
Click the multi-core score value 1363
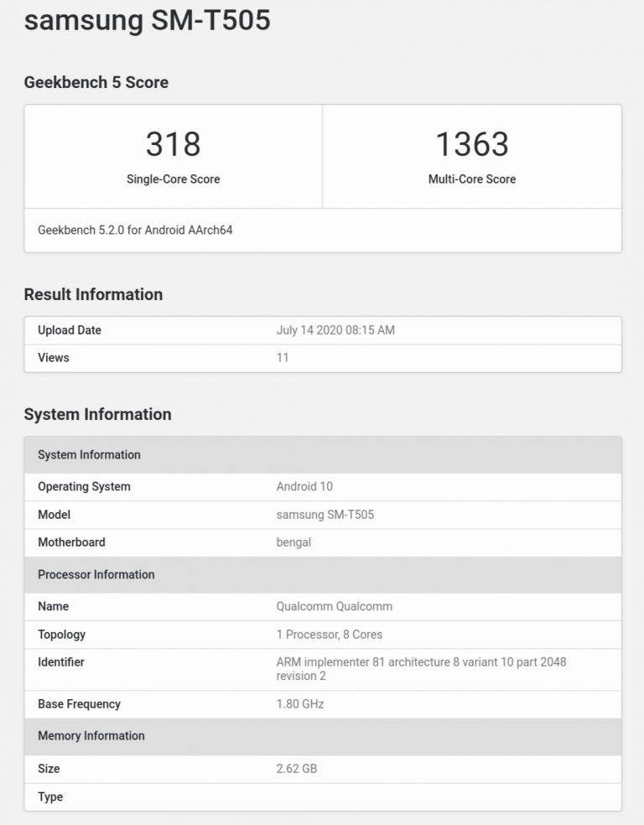tap(472, 143)
